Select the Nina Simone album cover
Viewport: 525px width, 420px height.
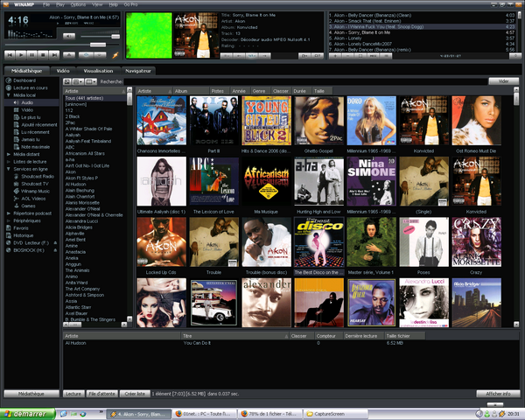[371, 181]
